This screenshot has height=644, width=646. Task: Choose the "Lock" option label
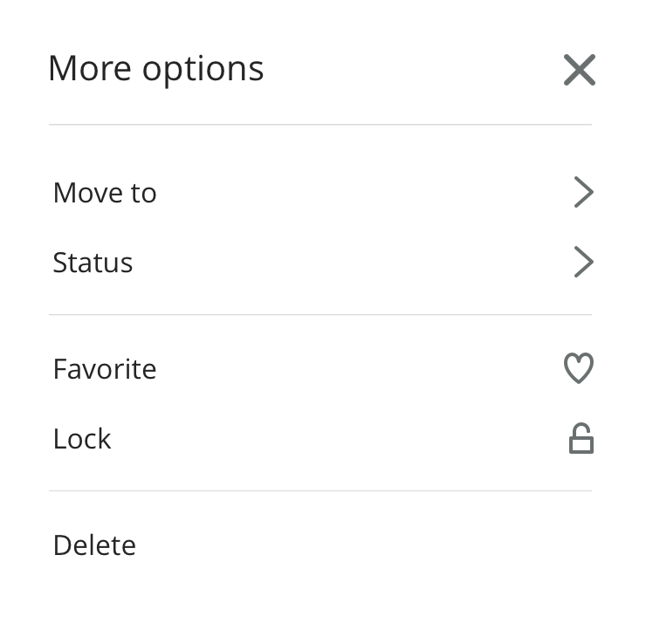tap(82, 439)
